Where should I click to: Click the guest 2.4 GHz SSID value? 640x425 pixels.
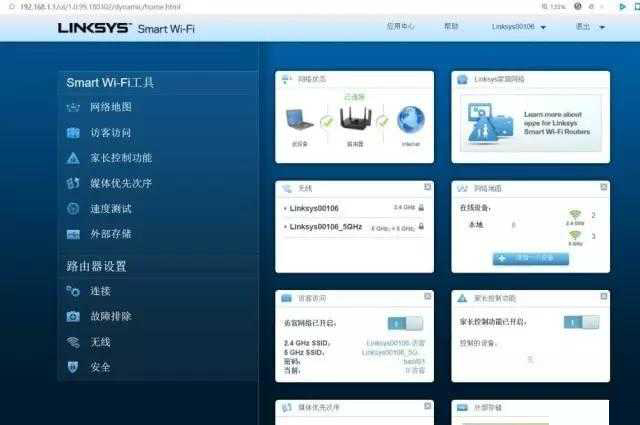tap(395, 343)
